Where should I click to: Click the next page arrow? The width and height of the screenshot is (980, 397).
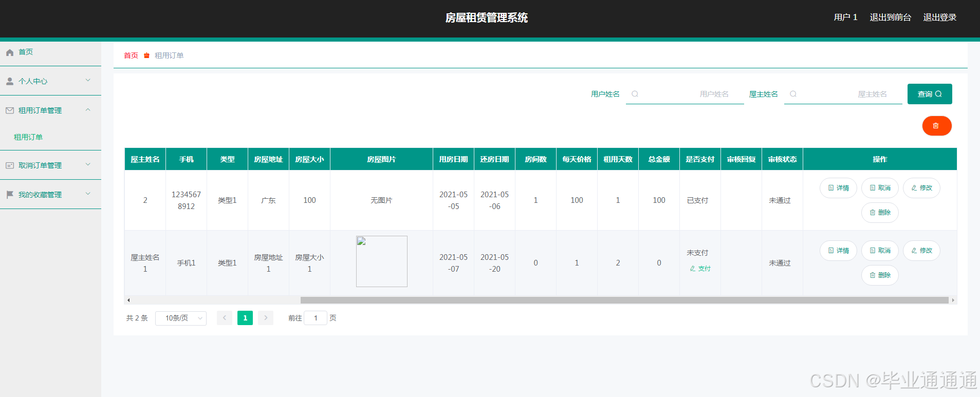[266, 318]
